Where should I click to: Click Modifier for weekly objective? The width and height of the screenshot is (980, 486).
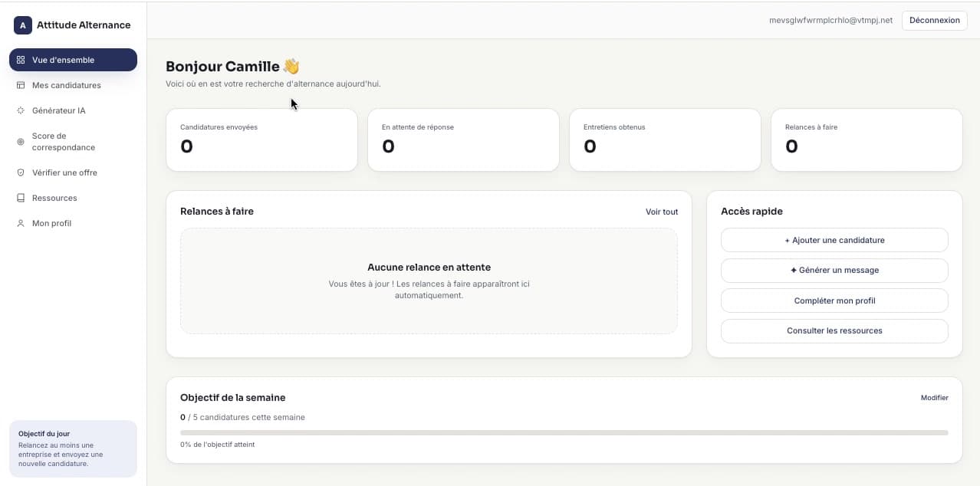[935, 398]
